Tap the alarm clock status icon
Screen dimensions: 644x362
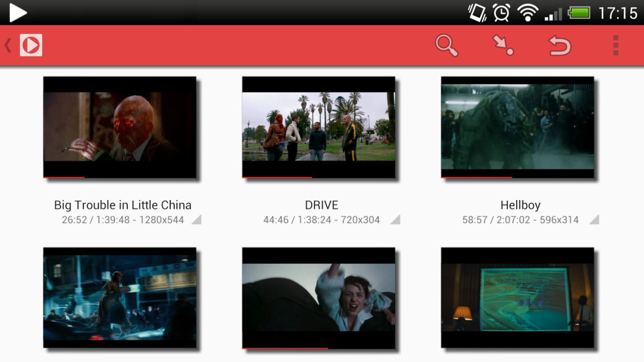point(501,13)
